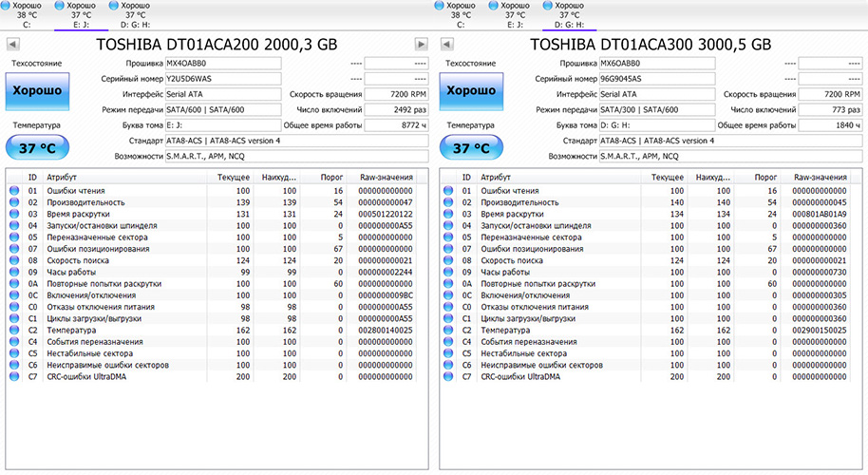
Task: Click status icon for Производительность in DT01ACA300 list
Action: coord(448,202)
